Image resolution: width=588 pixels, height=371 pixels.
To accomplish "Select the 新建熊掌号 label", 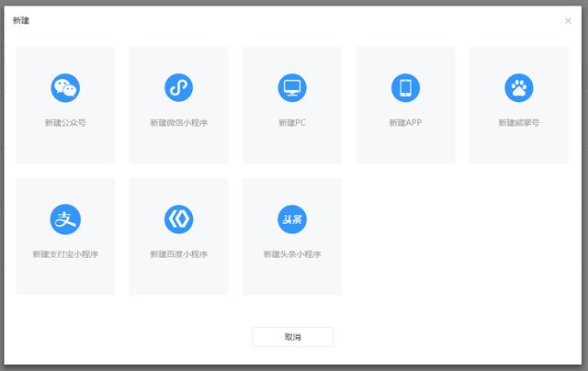I will tap(518, 122).
